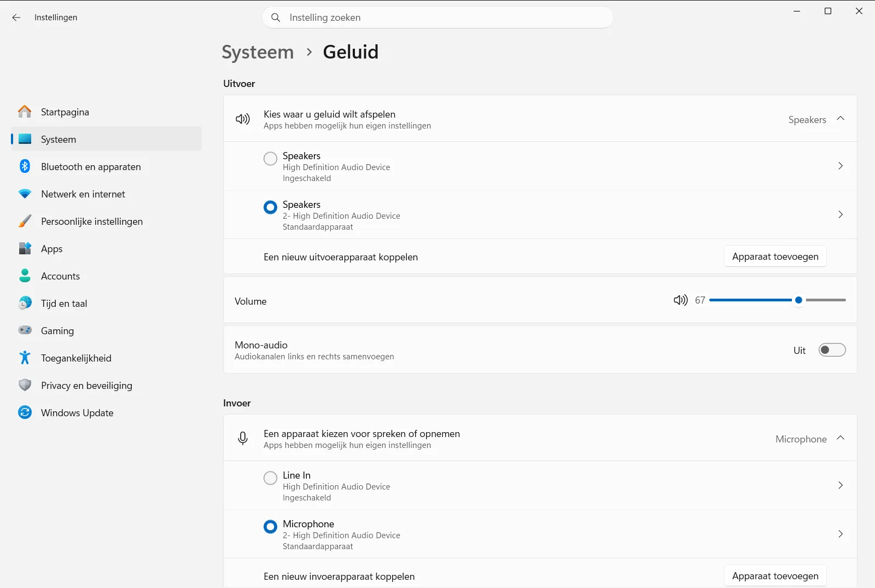The height and width of the screenshot is (588, 875).
Task: Click the Volume slider track
Action: click(777, 300)
